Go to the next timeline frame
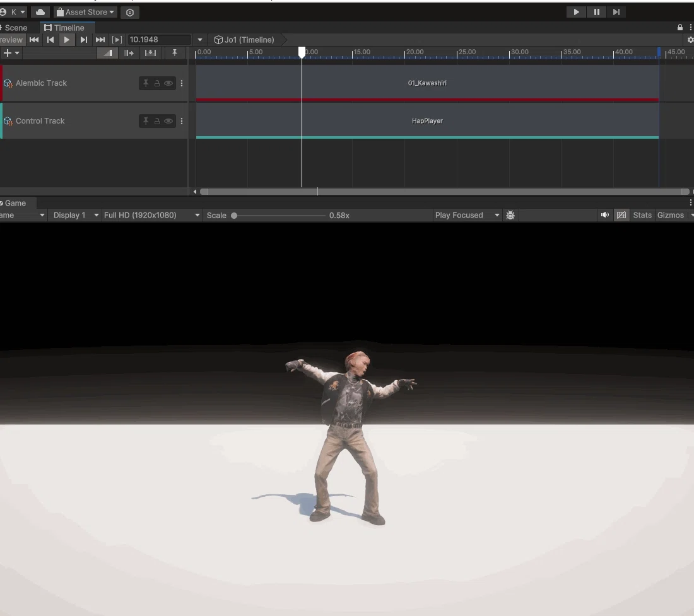 (84, 40)
